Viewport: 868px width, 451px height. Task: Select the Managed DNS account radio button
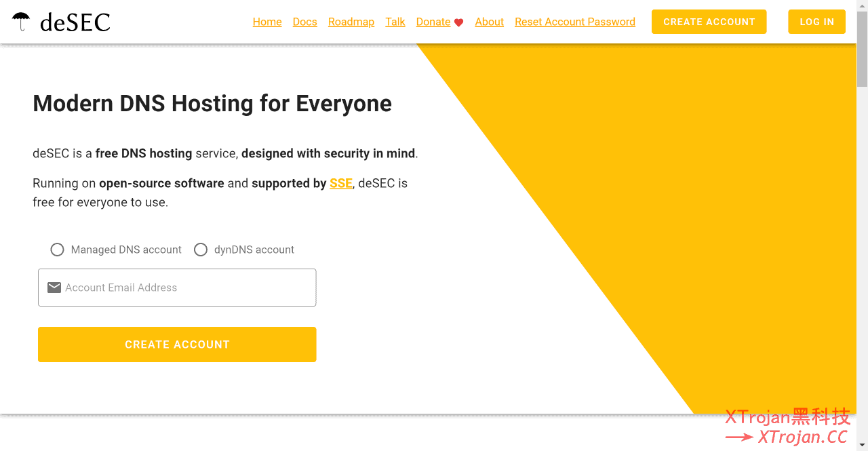point(58,250)
